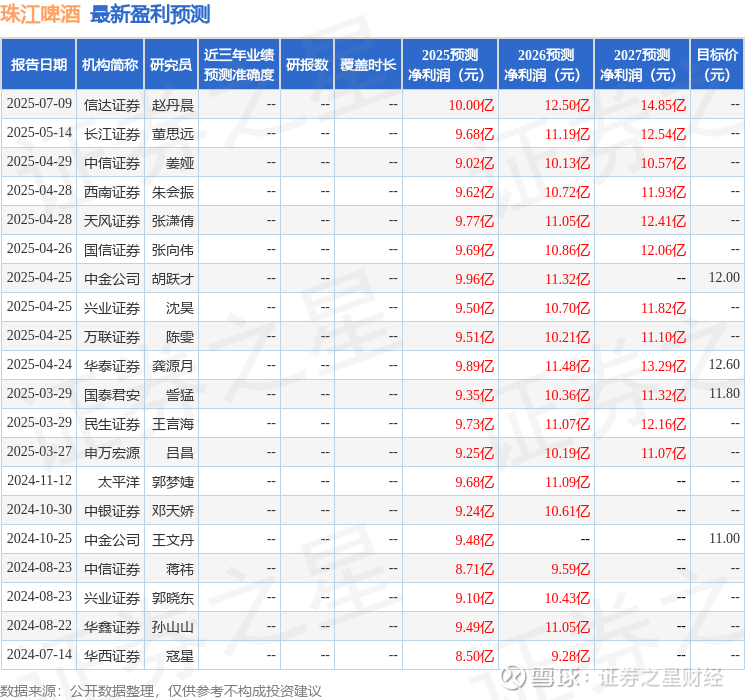Screen dimensions: 745x700
Task: Select the 西南证券 institution cell
Action: coord(112,192)
